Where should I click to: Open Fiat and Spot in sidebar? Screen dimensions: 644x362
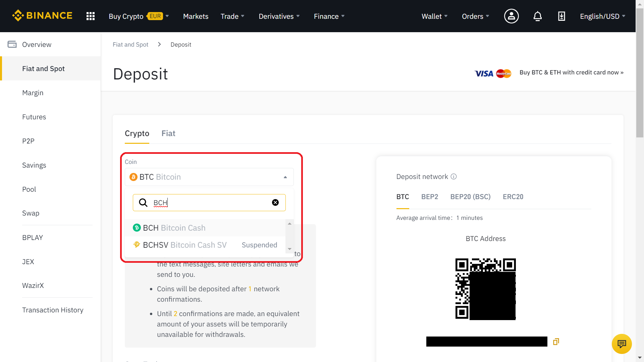(50, 68)
